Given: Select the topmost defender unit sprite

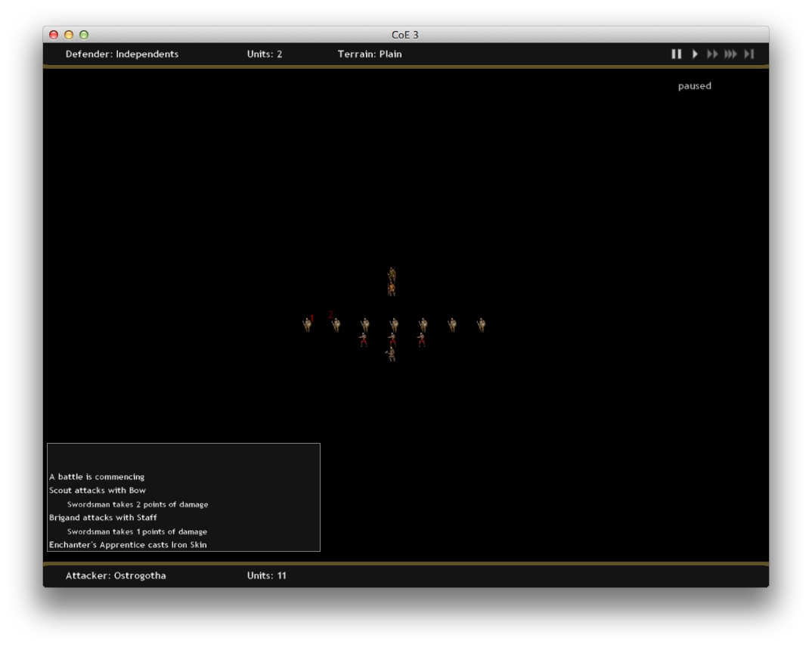Looking at the screenshot, I should click(392, 274).
